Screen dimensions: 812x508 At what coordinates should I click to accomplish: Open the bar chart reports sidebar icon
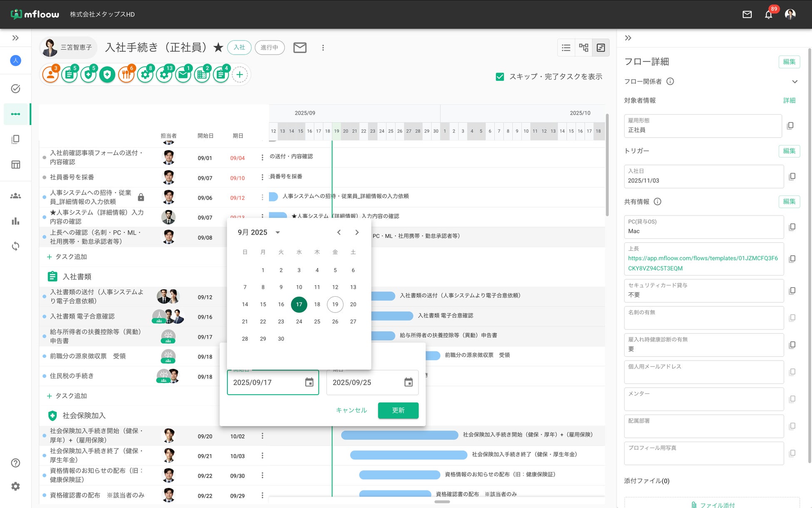click(x=15, y=221)
